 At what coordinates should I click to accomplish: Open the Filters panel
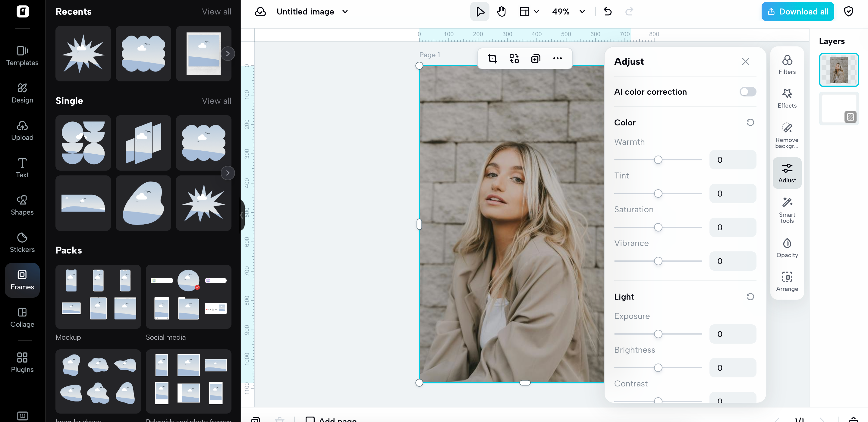(x=787, y=65)
